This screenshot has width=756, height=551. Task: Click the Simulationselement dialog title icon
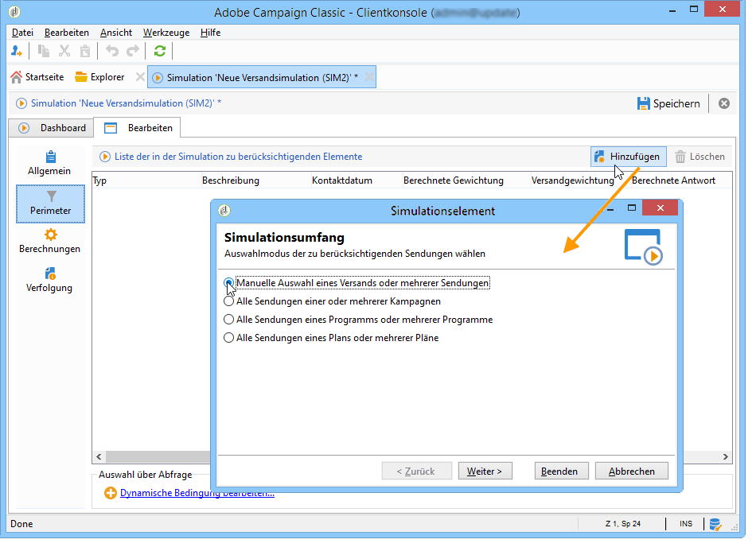pyautogui.click(x=224, y=211)
